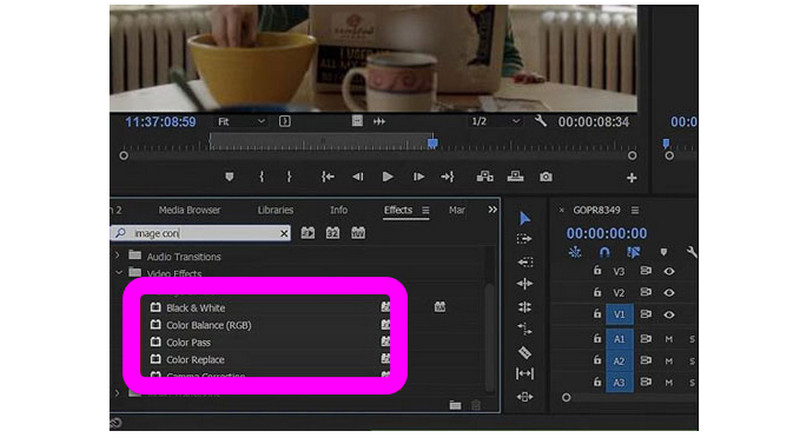Select the Razor tool
The height and width of the screenshot is (438, 800).
[525, 352]
